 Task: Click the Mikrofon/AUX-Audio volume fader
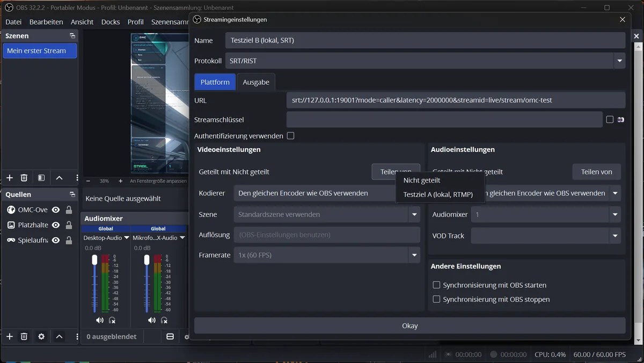click(147, 259)
